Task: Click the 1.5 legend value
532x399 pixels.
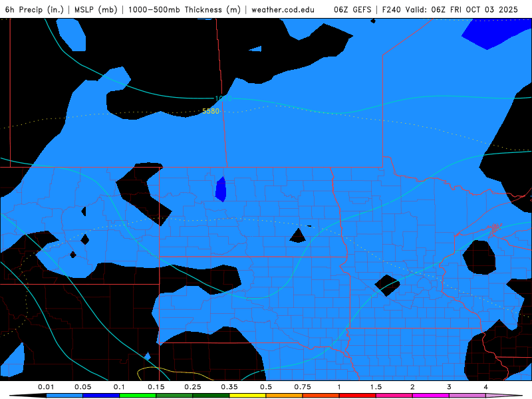Action: coord(376,387)
